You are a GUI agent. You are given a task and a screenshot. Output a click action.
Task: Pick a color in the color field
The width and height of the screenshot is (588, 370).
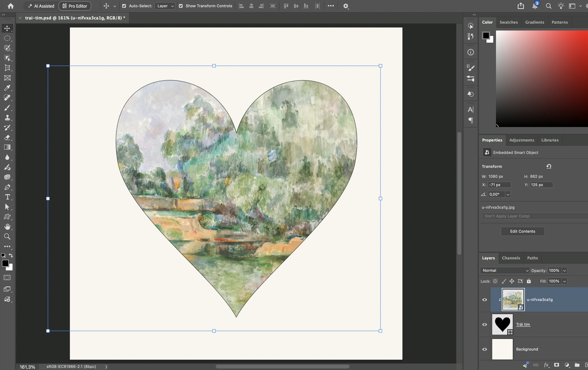(x=542, y=79)
